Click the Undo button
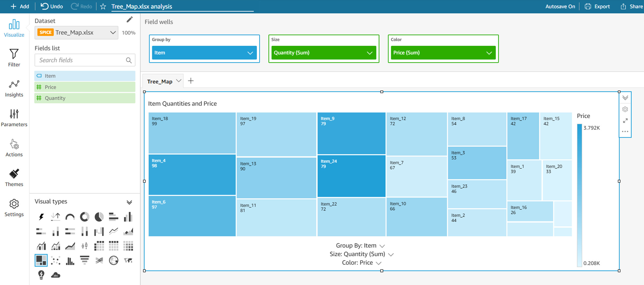The image size is (644, 285). pos(52,6)
